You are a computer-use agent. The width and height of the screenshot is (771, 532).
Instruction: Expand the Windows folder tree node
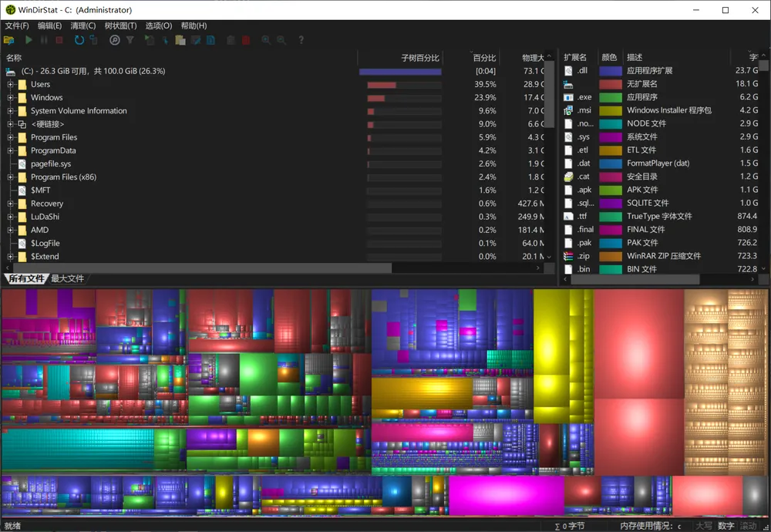[x=10, y=98]
